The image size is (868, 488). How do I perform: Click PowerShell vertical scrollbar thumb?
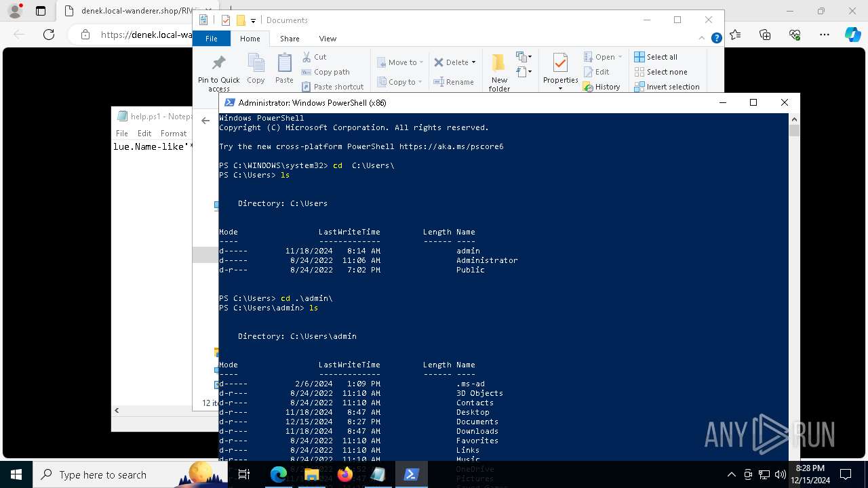coord(794,130)
